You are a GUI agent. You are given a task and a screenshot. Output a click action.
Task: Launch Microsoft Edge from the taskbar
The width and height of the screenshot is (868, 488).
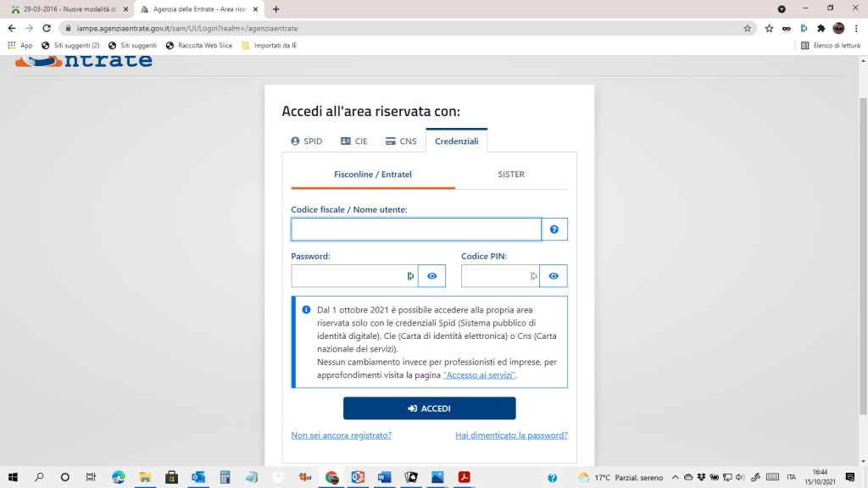click(x=118, y=477)
